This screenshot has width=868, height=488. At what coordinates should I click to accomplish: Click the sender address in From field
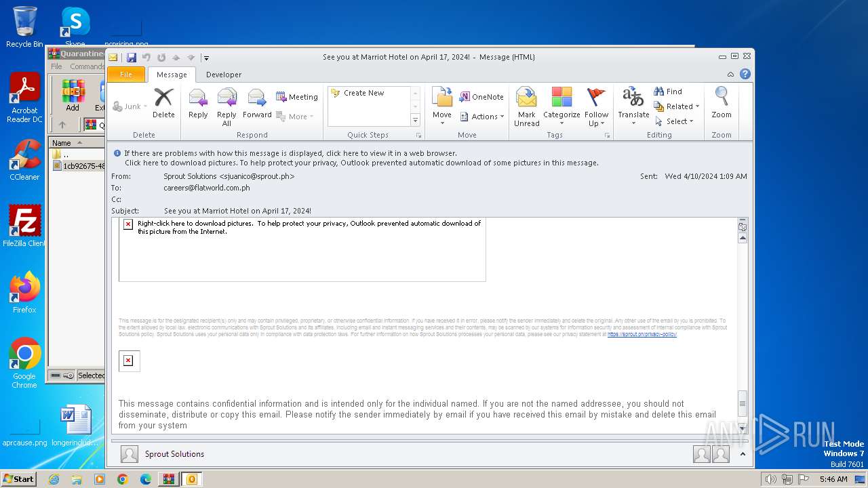click(229, 176)
